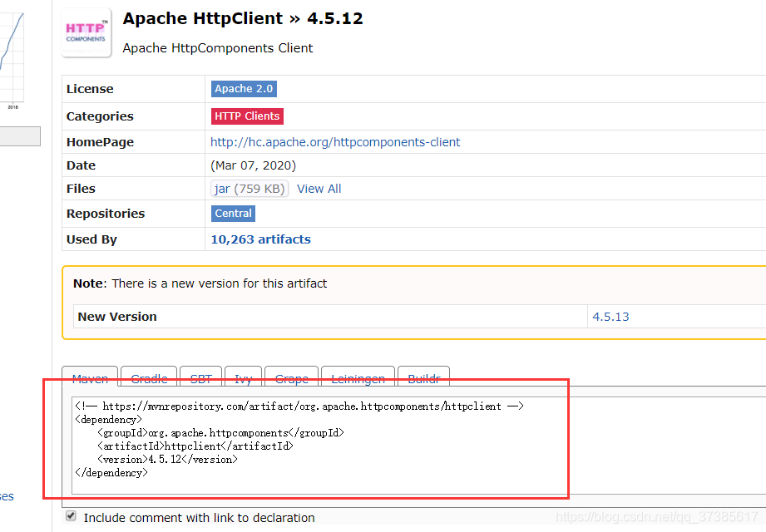Viewport: 766px width, 532px height.
Task: Click inside the Maven dependency snippet textarea
Action: tap(418, 446)
